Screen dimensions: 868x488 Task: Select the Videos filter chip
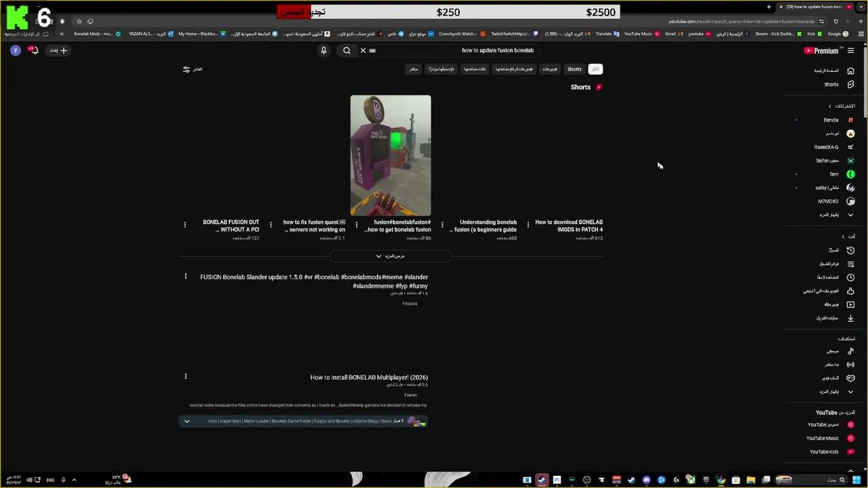pyautogui.click(x=550, y=69)
